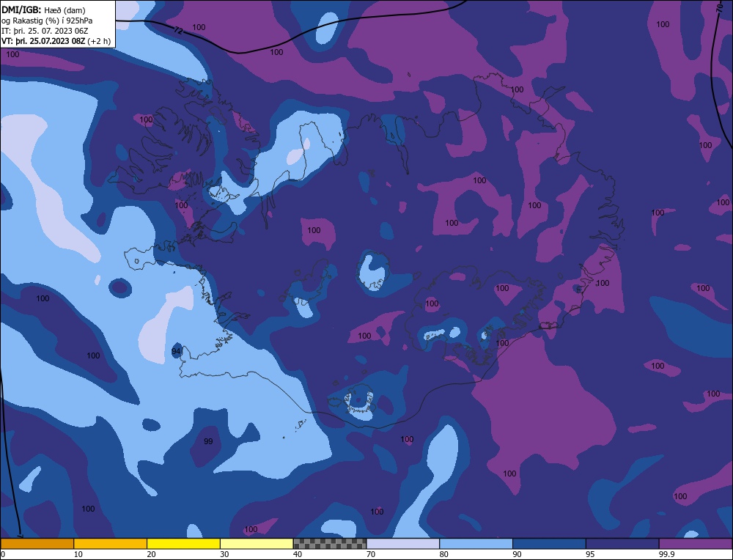Click the lavender 70–80 legend swatch
The height and width of the screenshot is (560, 733).
click(x=403, y=543)
